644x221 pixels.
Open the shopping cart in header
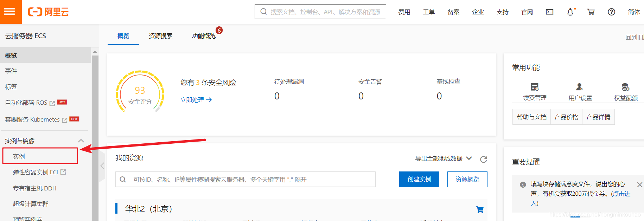click(x=591, y=12)
